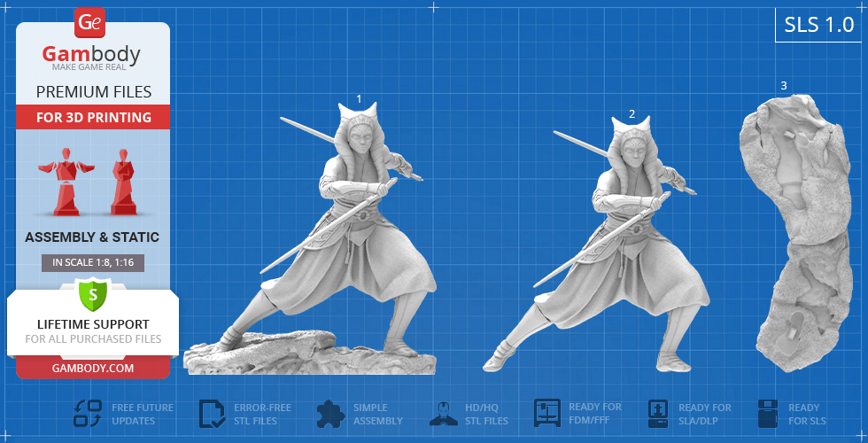Click the 'Lifetime Support' text banner
Screen dimensions: 868x443
[93, 324]
